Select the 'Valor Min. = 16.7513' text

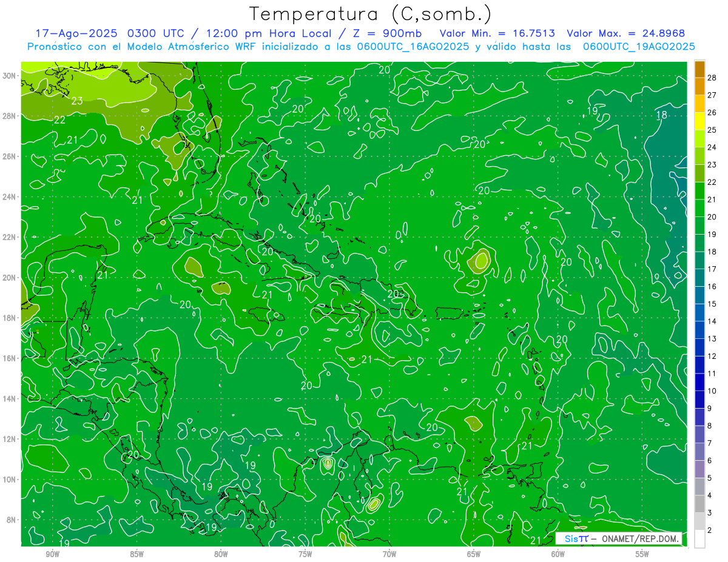click(x=497, y=33)
